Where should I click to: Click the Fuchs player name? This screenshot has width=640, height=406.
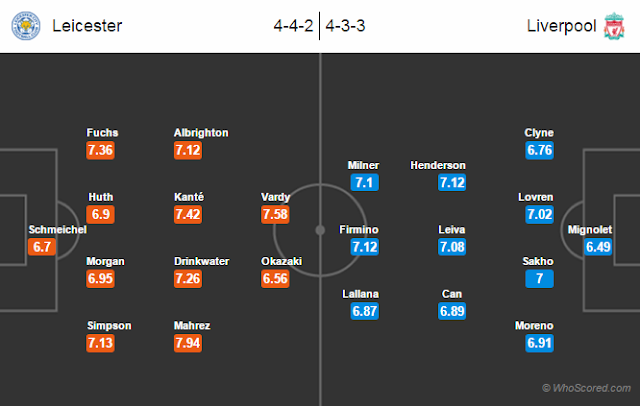pyautogui.click(x=102, y=133)
